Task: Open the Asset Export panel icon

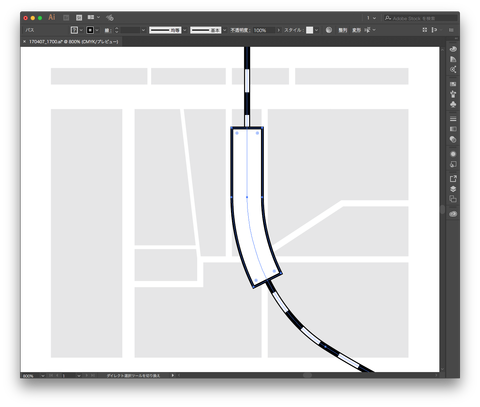Action: tap(453, 179)
